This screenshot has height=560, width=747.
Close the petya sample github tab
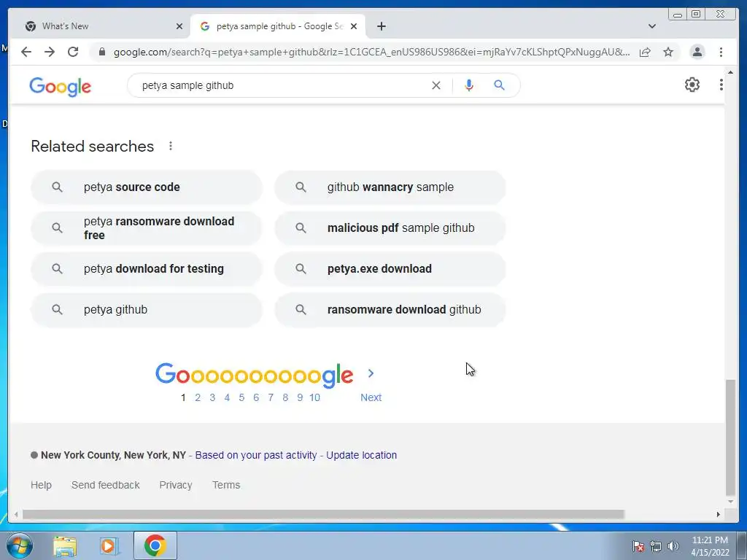pos(354,26)
